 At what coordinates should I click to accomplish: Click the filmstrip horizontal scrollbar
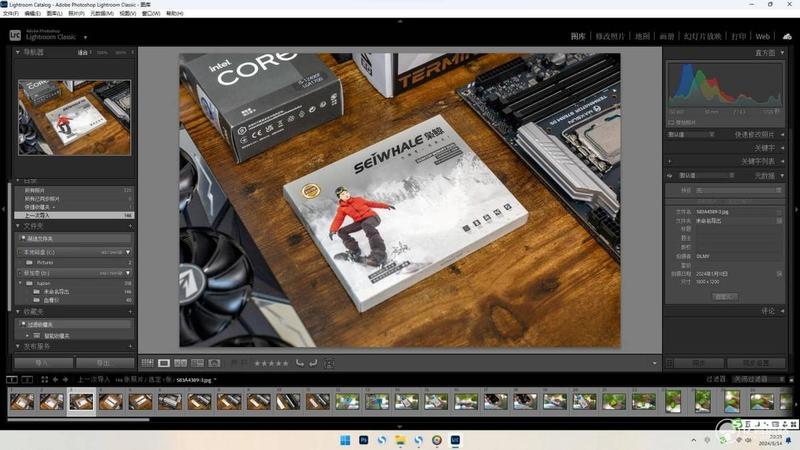click(79, 420)
